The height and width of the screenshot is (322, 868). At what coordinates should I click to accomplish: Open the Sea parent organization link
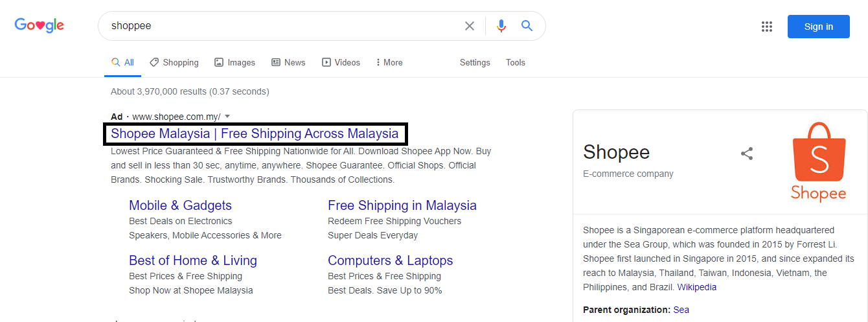coord(681,310)
